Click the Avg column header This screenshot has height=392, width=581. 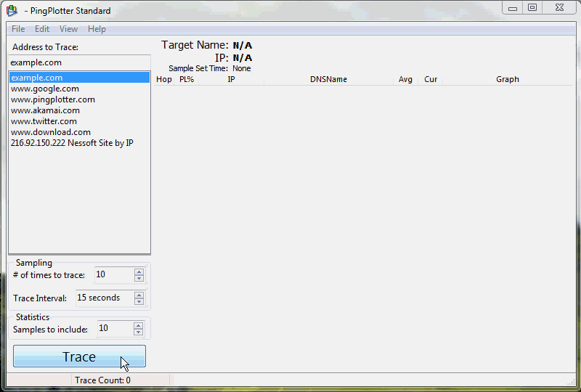pos(405,79)
